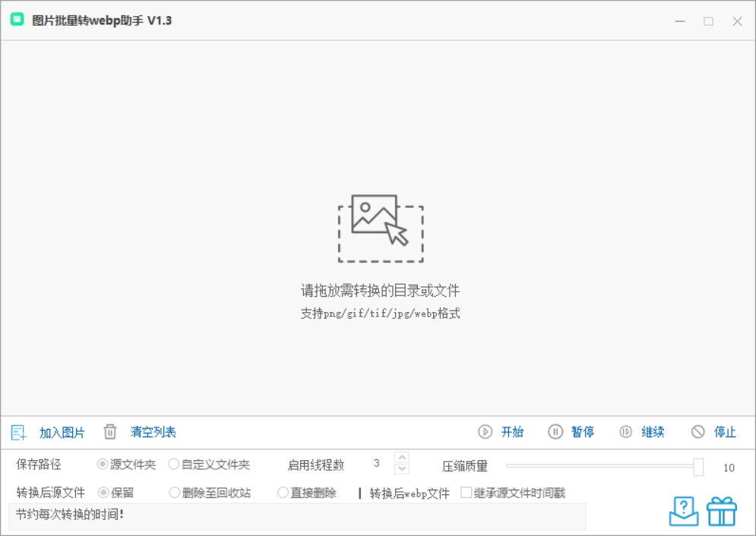Image resolution: width=756 pixels, height=536 pixels.
Task: Open the gift box icon
Action: click(722, 512)
